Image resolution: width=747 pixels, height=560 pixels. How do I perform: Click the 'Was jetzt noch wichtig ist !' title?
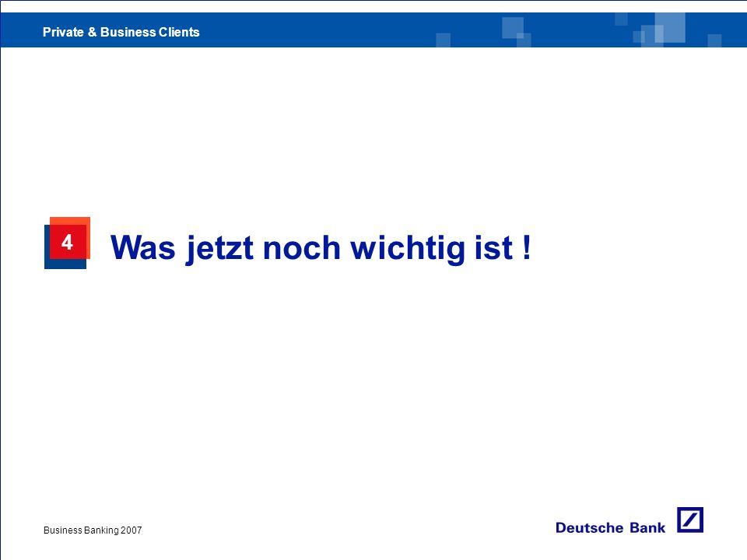320,248
